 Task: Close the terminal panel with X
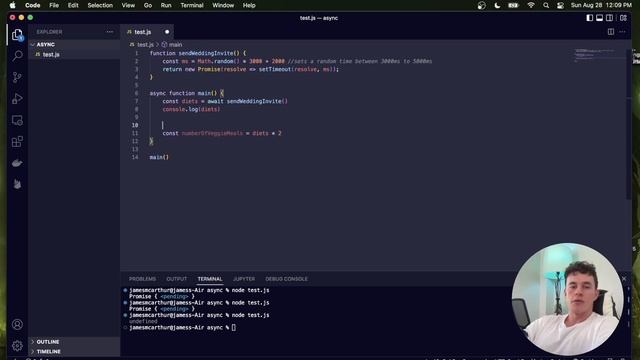(x=624, y=279)
